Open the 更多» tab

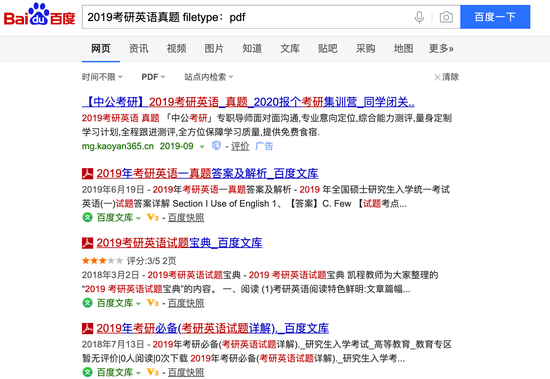[441, 48]
